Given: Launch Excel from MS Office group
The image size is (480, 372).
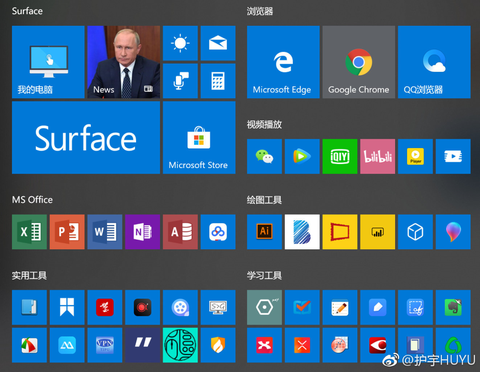Looking at the screenshot, I should click(x=29, y=232).
